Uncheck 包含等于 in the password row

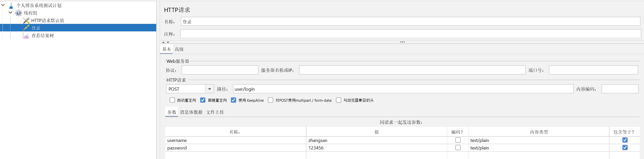coord(625,148)
